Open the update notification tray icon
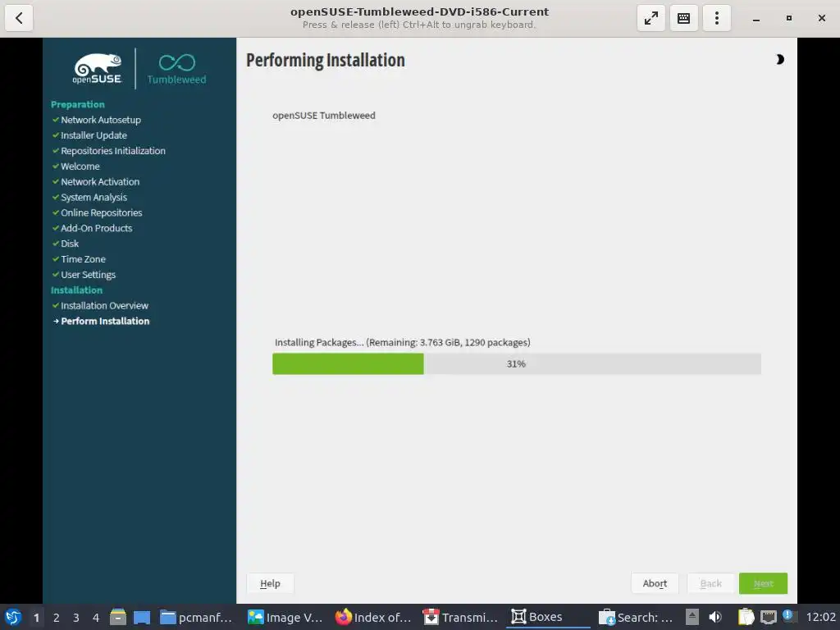The width and height of the screenshot is (840, 630). pyautogui.click(x=788, y=615)
